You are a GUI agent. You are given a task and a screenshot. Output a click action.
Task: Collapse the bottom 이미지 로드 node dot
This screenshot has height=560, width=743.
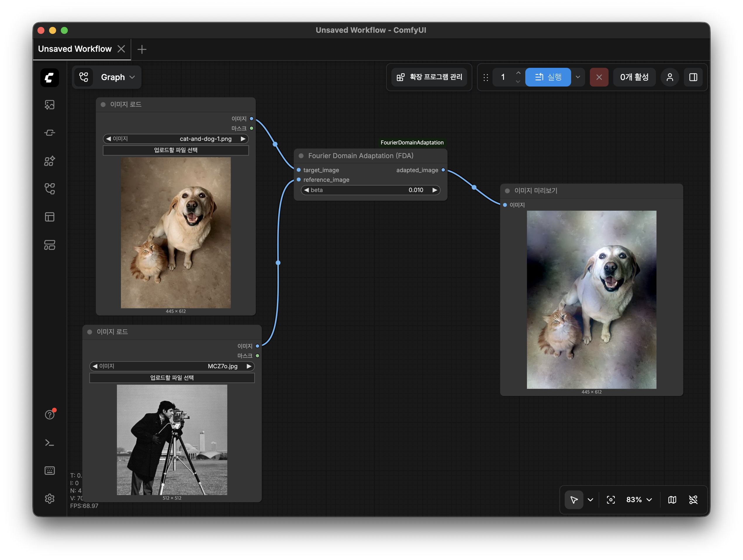coord(90,332)
